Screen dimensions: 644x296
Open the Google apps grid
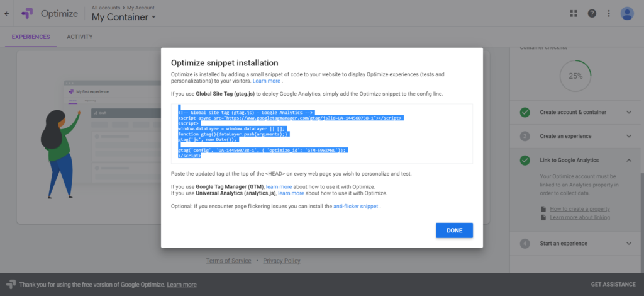coord(573,13)
